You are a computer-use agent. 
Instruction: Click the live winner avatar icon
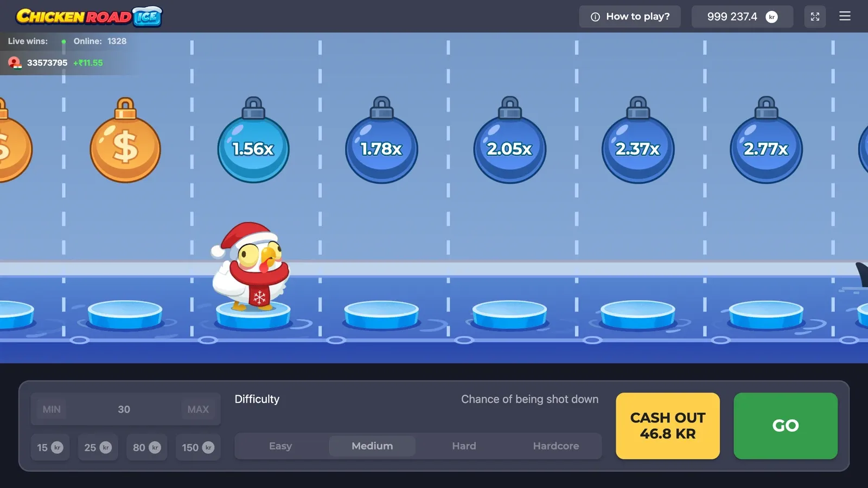(x=15, y=63)
